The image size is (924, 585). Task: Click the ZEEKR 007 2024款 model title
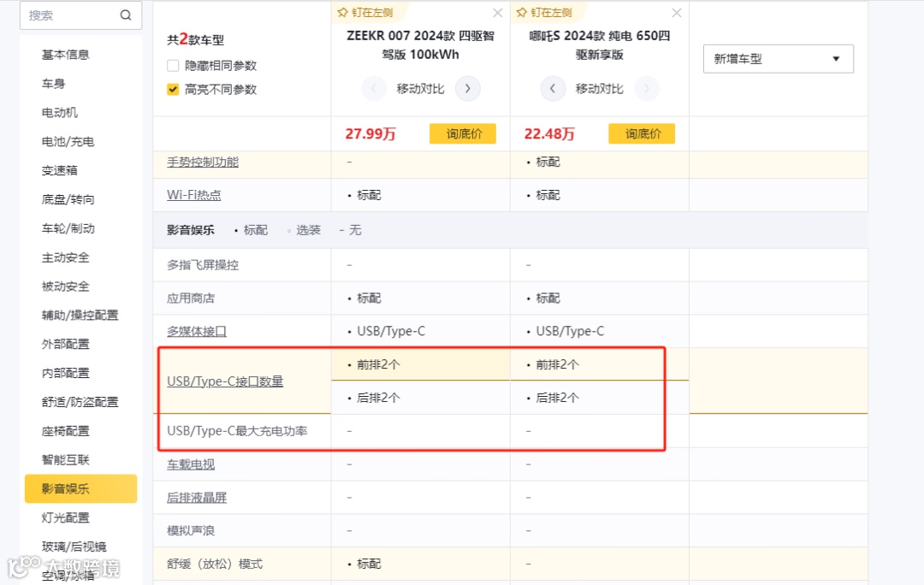[x=420, y=44]
